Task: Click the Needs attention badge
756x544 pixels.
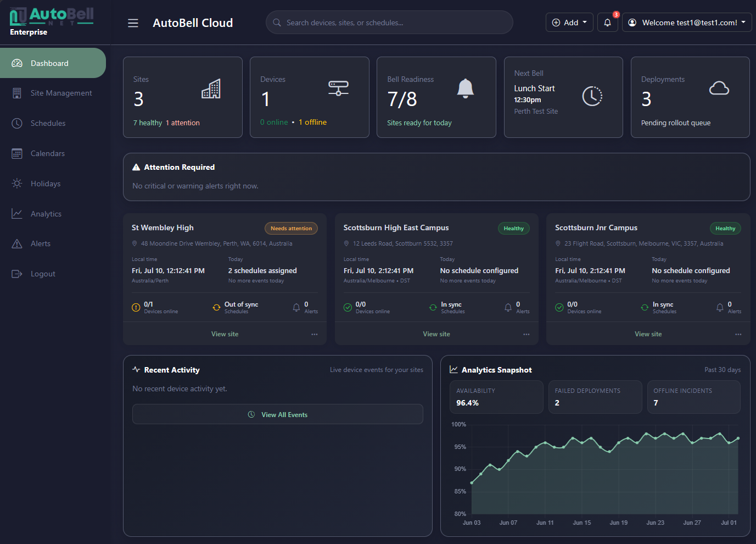Action: [291, 229]
